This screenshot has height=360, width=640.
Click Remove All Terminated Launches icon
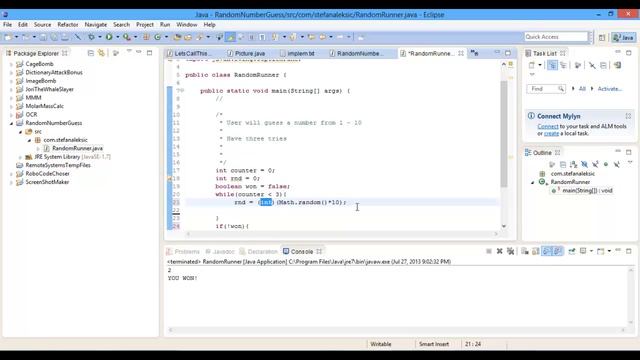(510, 251)
